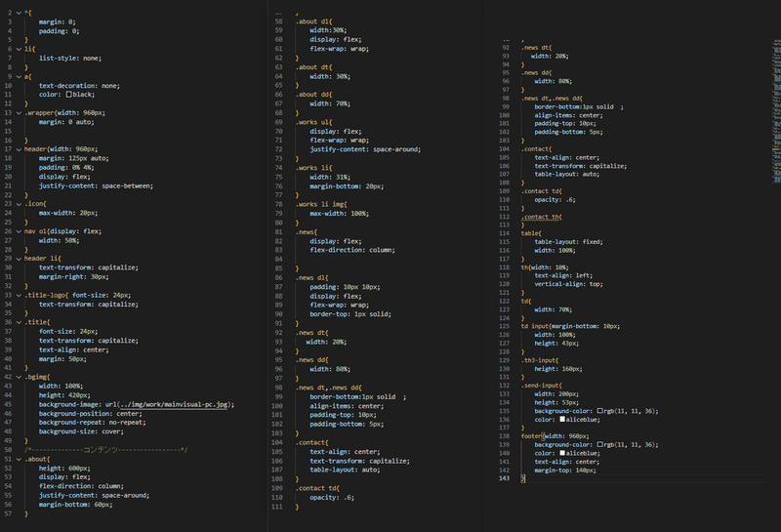Screen dimensions: 781x532
Task: Collapse the a rule at line 9
Action: point(19,77)
